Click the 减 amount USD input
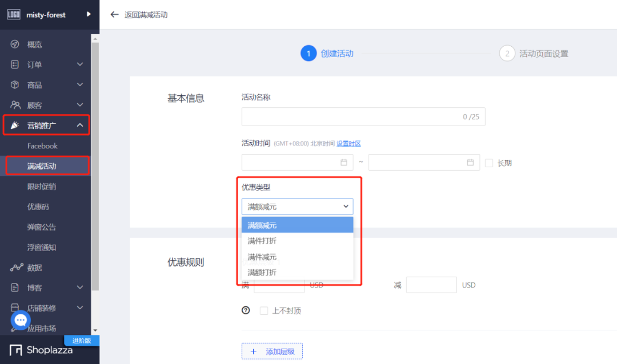Viewport: 617px width, 364px height. click(431, 285)
